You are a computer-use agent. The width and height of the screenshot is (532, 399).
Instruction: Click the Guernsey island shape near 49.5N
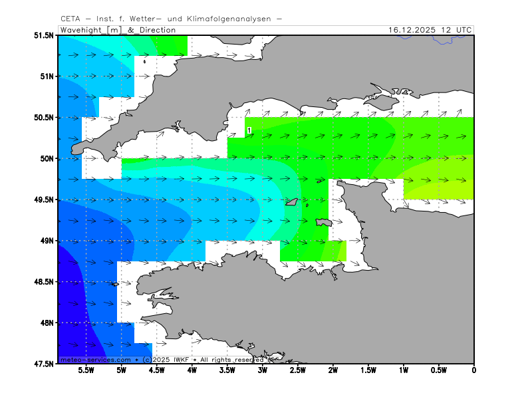point(291,201)
